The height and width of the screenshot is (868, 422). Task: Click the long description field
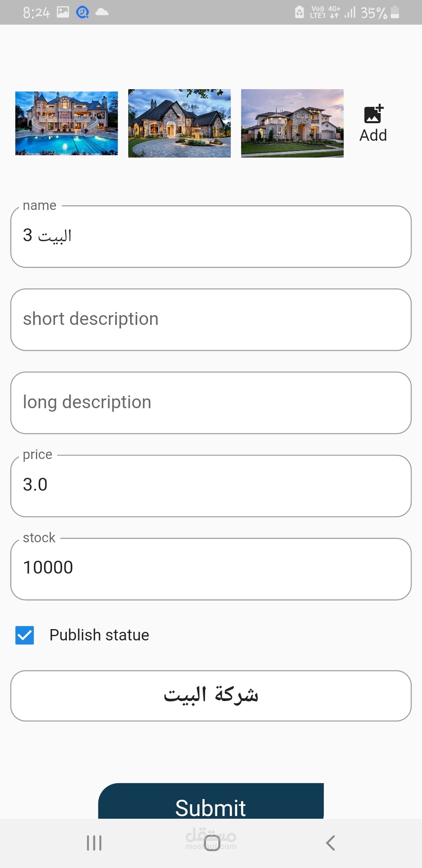coord(211,403)
